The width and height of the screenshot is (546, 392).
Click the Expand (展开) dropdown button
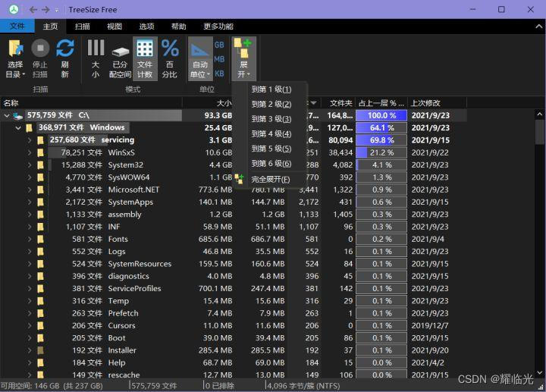[x=243, y=58]
